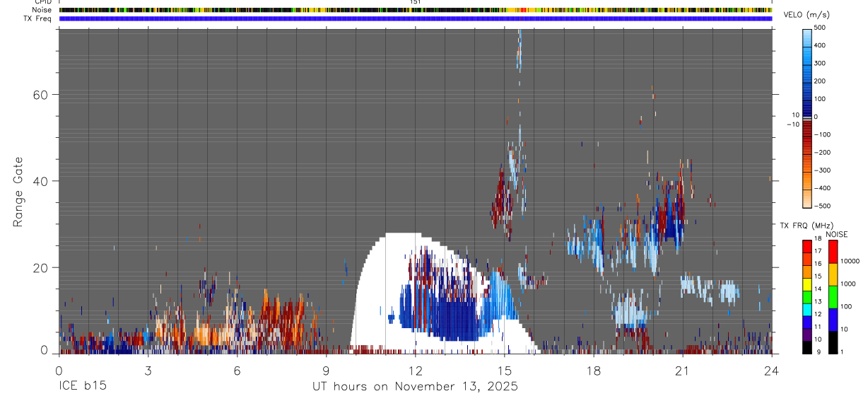Click the 200 tick on velocity colorbar
868x401 pixels.
(x=821, y=81)
